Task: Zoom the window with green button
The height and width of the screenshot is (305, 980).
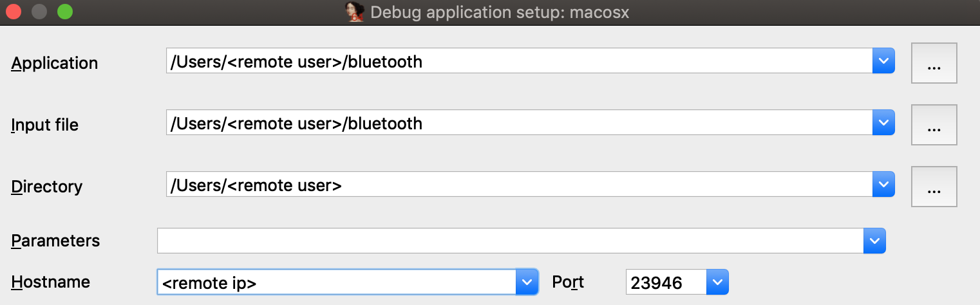Action: click(x=65, y=12)
